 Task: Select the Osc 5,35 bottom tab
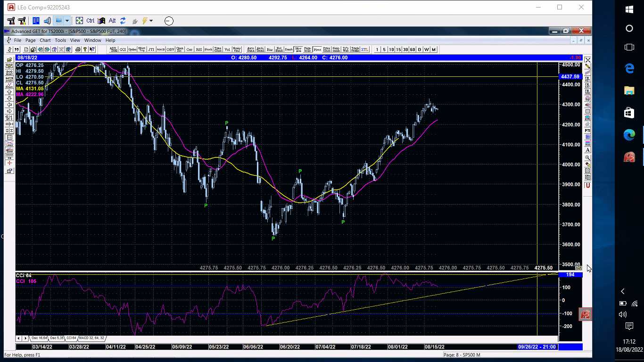click(x=57, y=338)
